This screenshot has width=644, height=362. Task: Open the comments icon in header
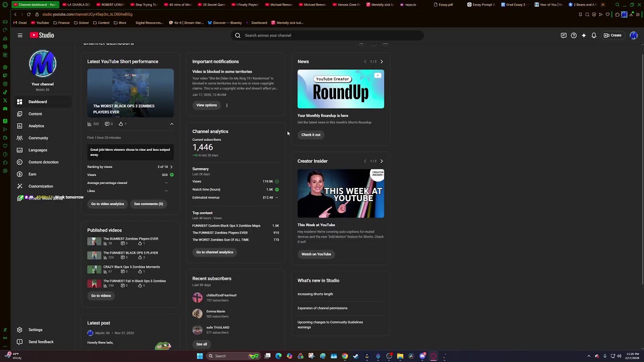[563, 35]
